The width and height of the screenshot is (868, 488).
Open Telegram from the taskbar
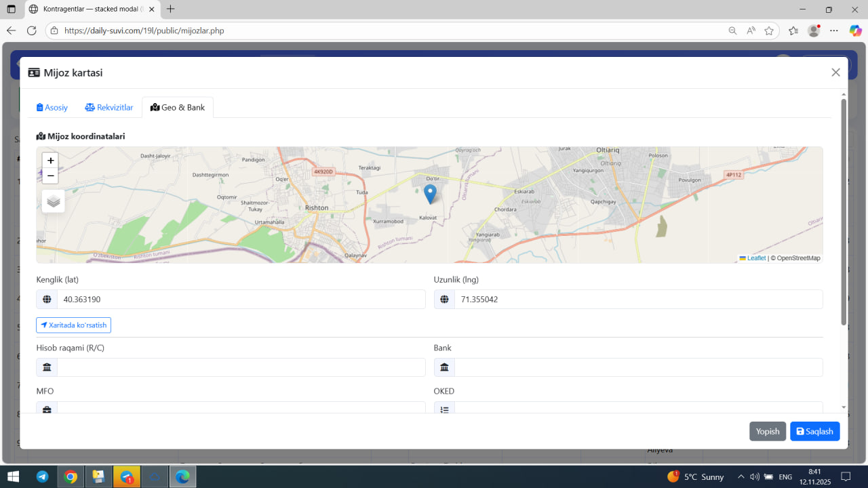click(x=42, y=476)
